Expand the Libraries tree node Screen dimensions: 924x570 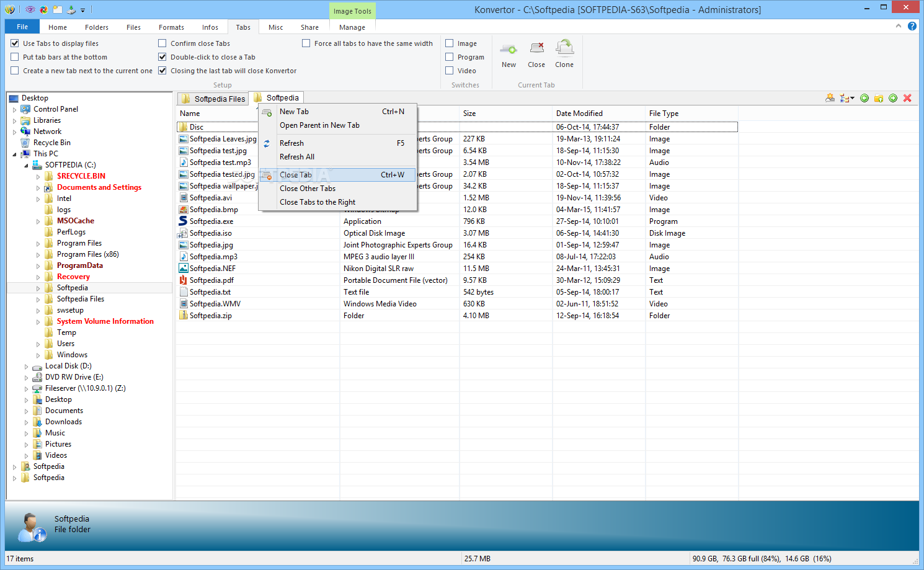click(x=14, y=121)
